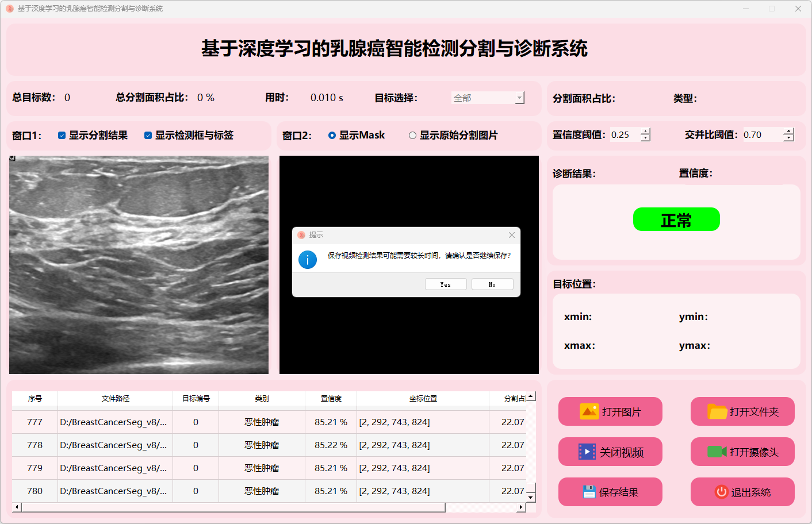Click the blue info icon in dialog
812x524 pixels.
pyautogui.click(x=308, y=260)
